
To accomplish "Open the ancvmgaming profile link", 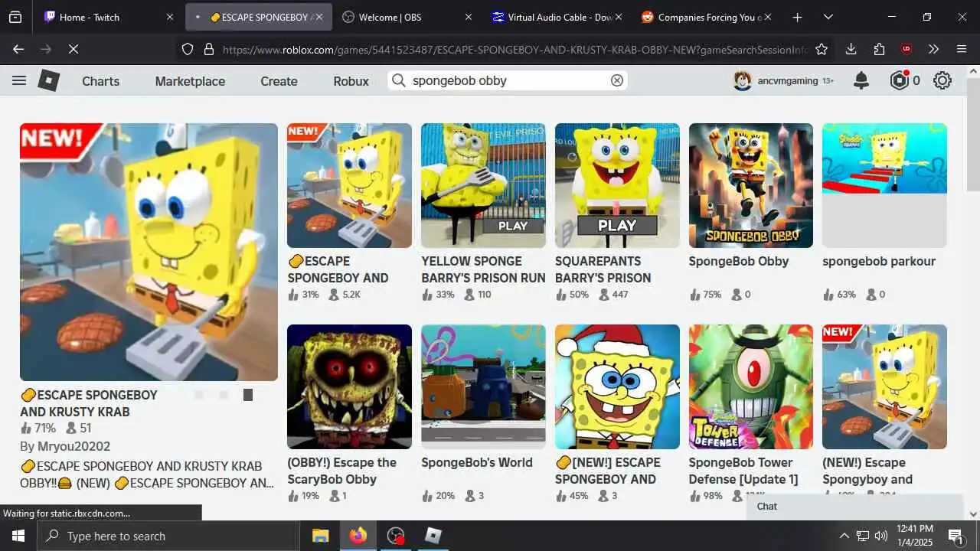I will (787, 80).
